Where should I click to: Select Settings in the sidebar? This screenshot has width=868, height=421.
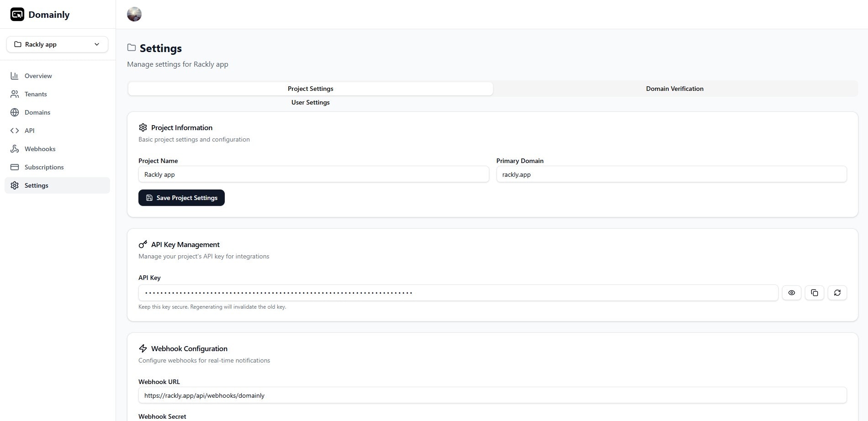[57, 185]
